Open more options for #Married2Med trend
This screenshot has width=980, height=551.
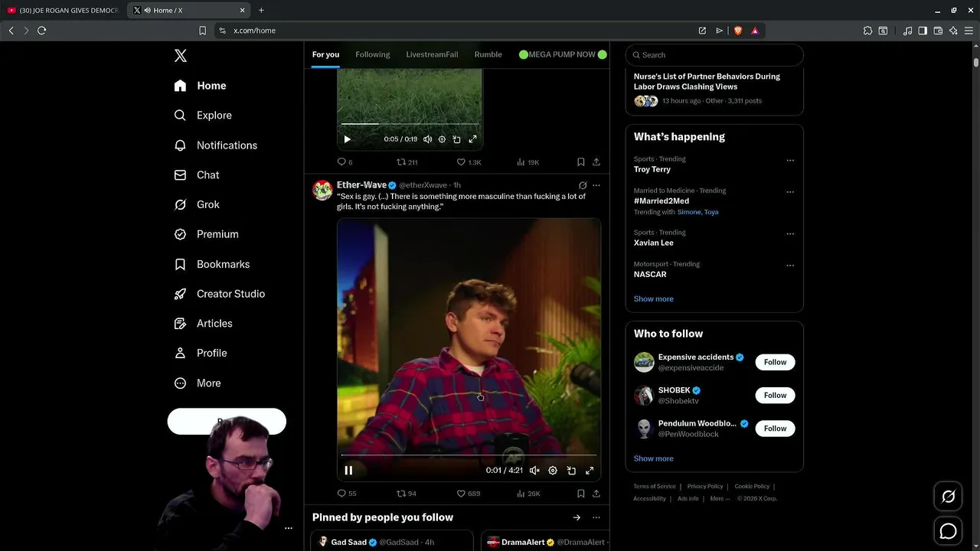click(x=790, y=192)
